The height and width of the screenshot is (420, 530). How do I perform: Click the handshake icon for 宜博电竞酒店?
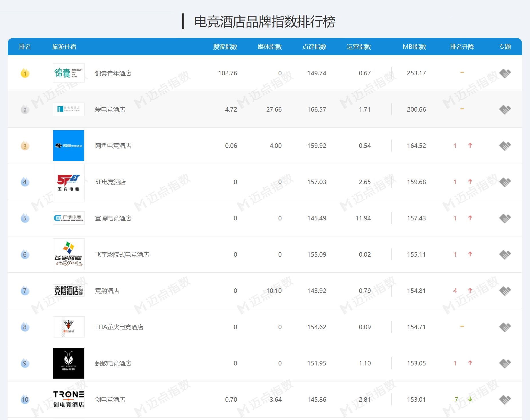[505, 218]
